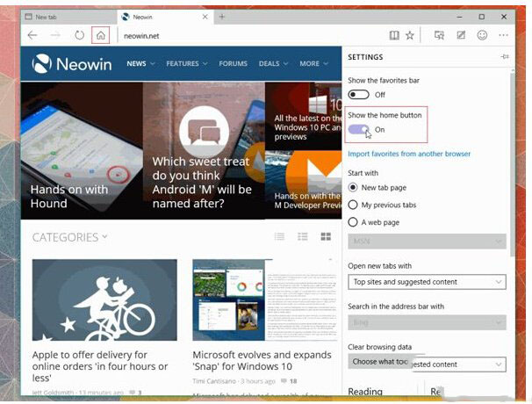Open Top sites and suggested content dropdown
Image resolution: width=532 pixels, height=404 pixels.
tap(427, 282)
